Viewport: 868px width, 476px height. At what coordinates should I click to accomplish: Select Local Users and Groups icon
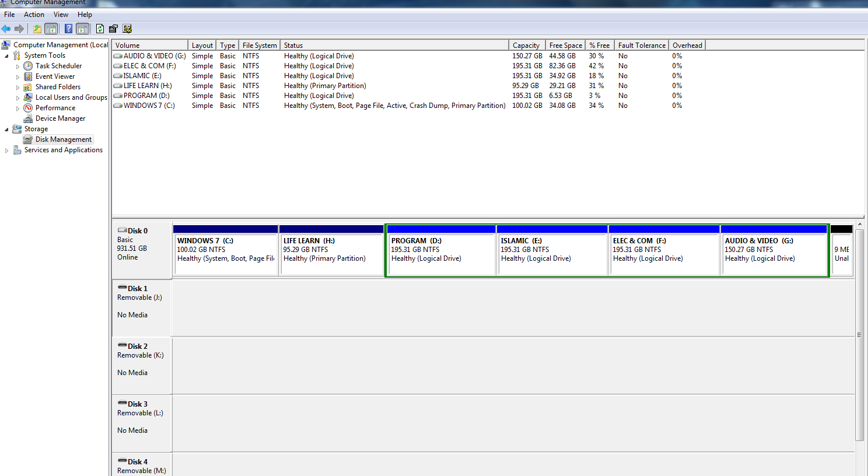click(x=28, y=97)
